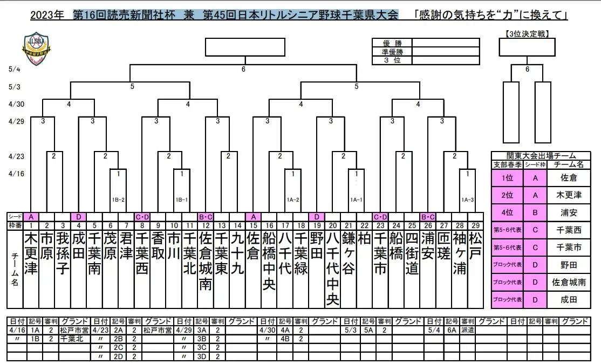This screenshot has height=364, width=601.
Task: Click the 4/29 date label beside the bracket
Action: tap(17, 121)
